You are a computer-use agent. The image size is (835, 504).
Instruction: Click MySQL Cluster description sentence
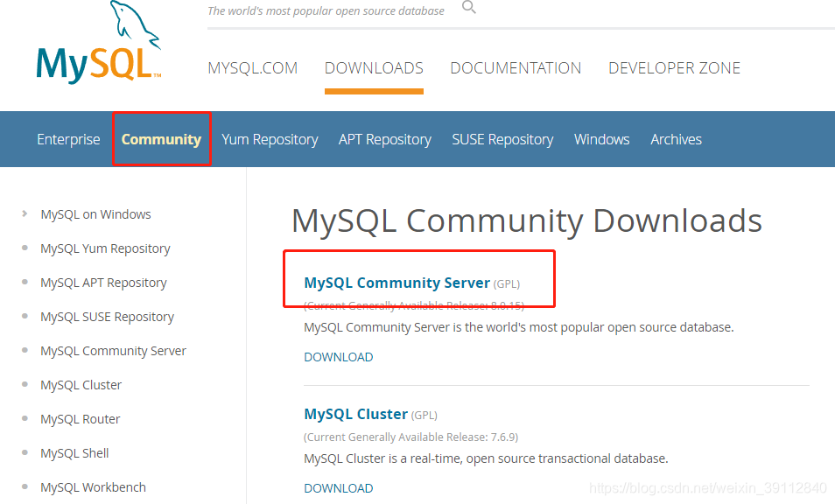pyautogui.click(x=486, y=458)
